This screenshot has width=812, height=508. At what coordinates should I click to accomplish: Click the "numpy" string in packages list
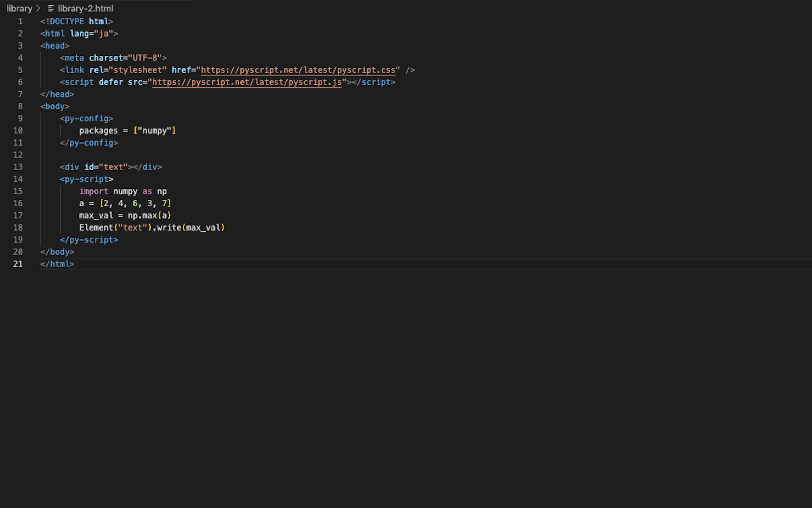click(154, 131)
